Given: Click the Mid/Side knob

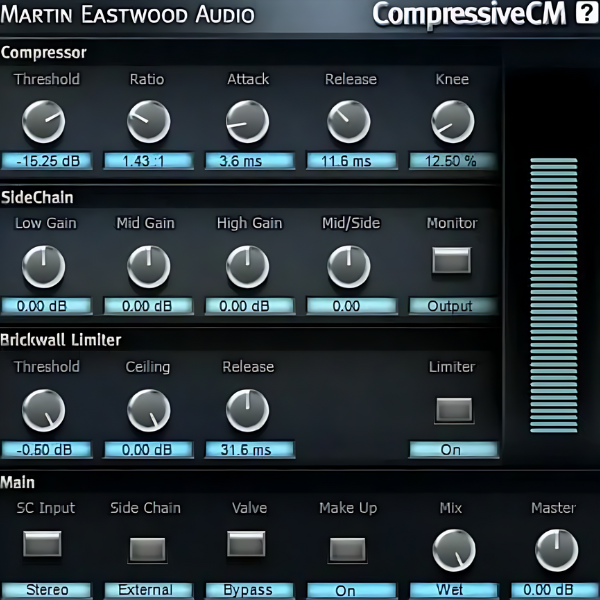Looking at the screenshot, I should [x=349, y=267].
